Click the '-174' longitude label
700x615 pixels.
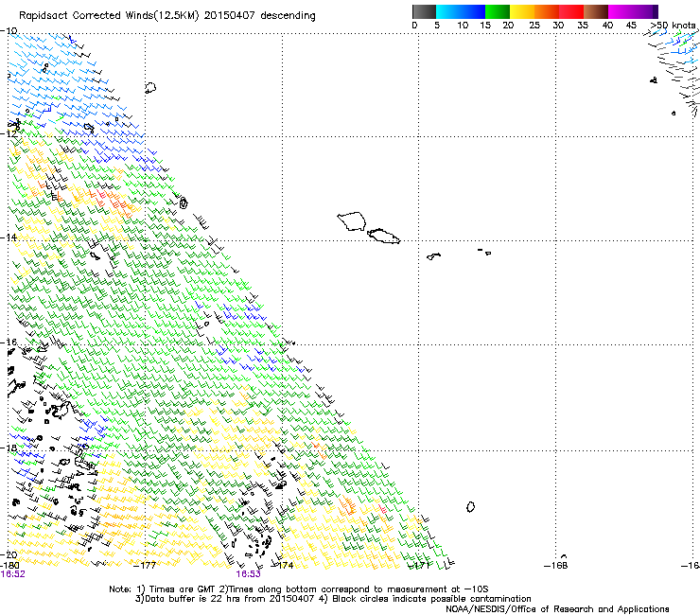283,566
